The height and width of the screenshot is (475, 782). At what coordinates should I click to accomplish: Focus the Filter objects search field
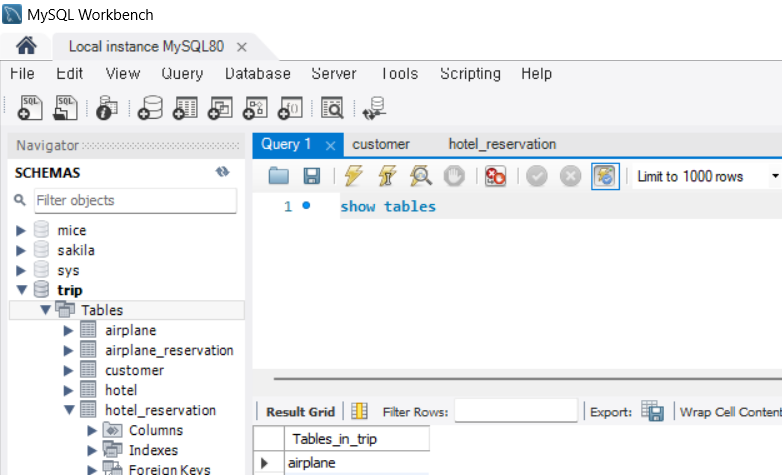(x=135, y=201)
